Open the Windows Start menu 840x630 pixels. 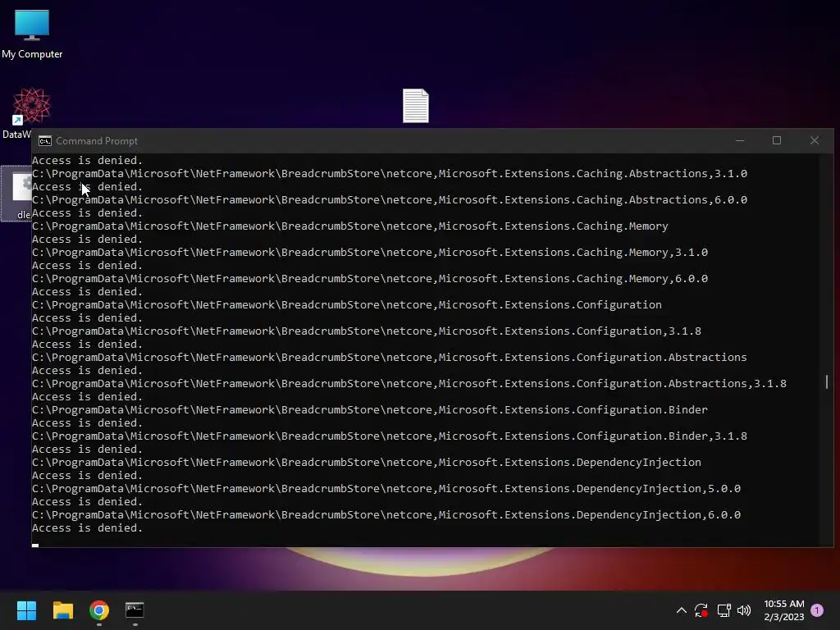coord(26,610)
